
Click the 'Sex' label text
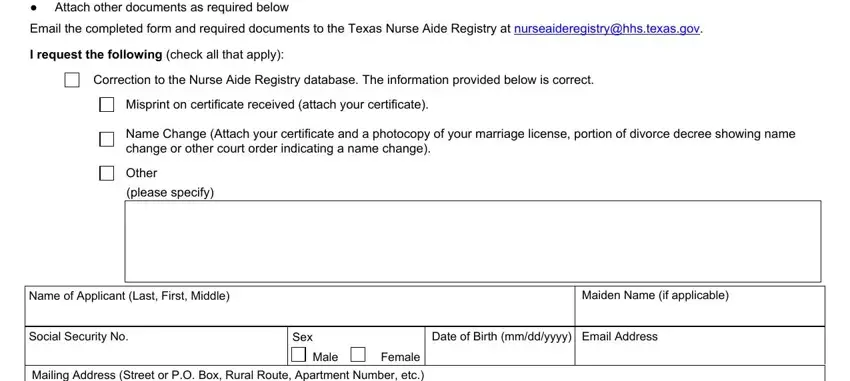(302, 337)
